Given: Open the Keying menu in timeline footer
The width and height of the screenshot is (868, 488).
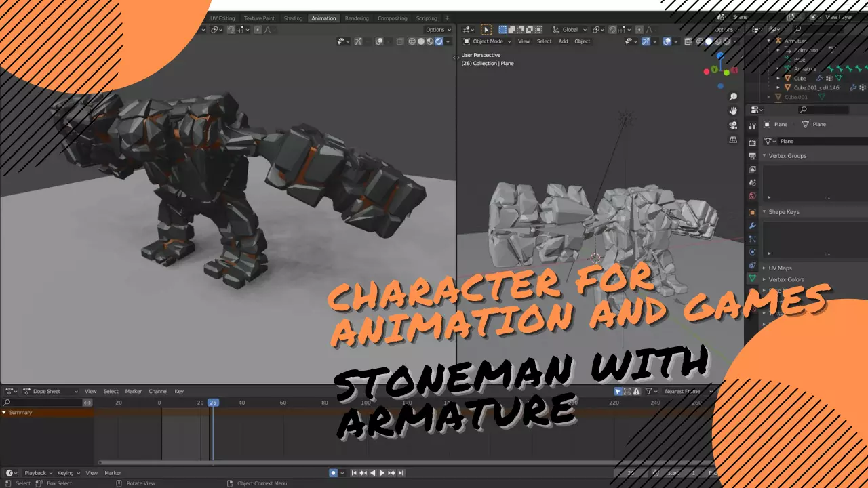Looking at the screenshot, I should [68, 473].
